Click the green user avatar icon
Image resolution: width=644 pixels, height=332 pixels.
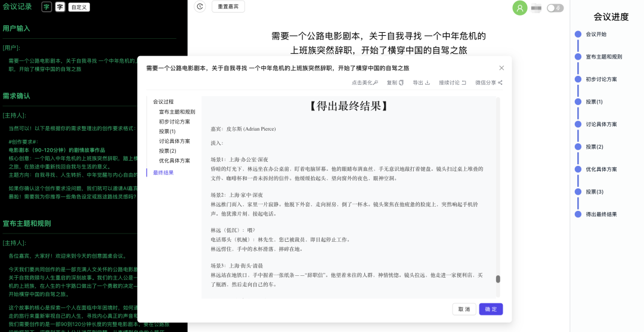click(x=520, y=8)
